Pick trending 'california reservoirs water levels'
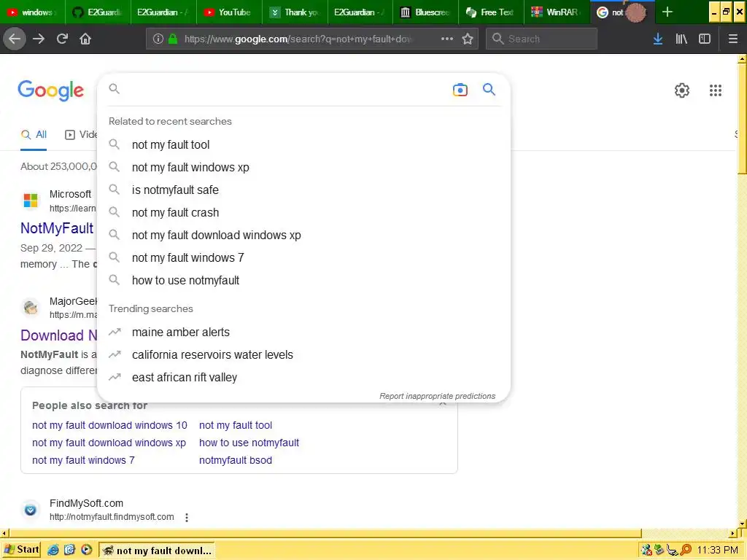The image size is (747, 560). [304, 355]
